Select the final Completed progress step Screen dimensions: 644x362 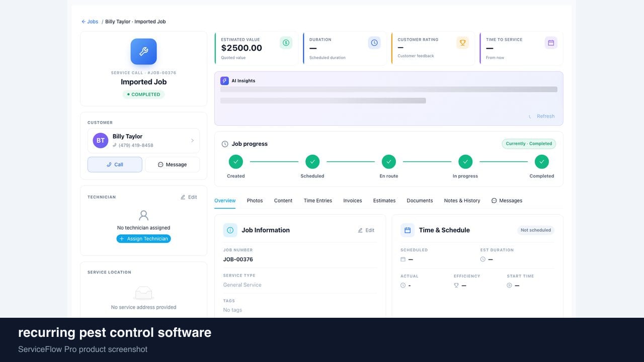click(x=541, y=161)
